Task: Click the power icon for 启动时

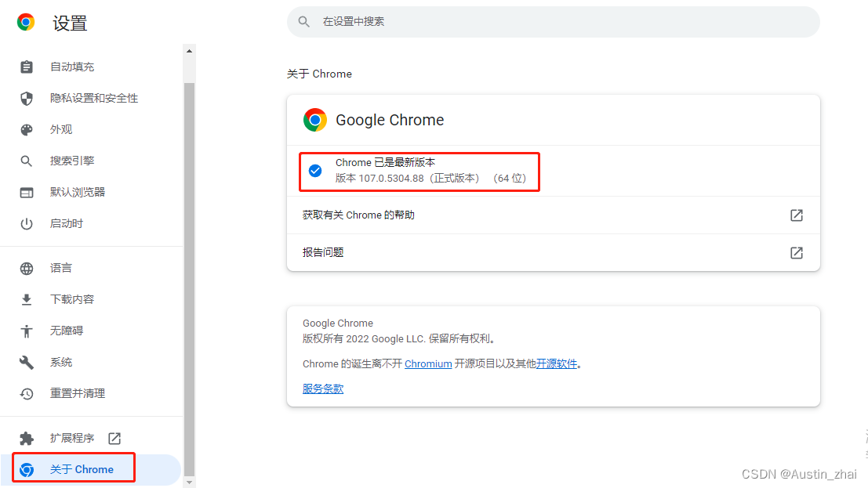Action: [26, 224]
